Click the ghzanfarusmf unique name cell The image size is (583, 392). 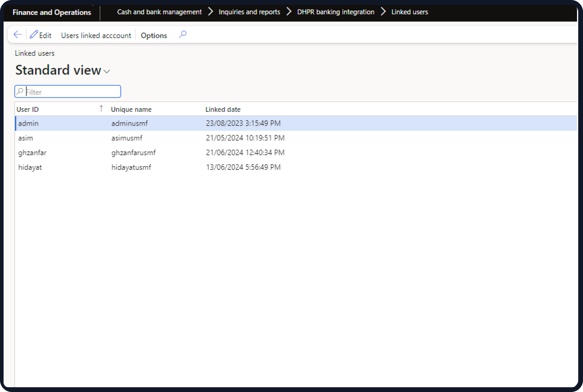tap(134, 153)
